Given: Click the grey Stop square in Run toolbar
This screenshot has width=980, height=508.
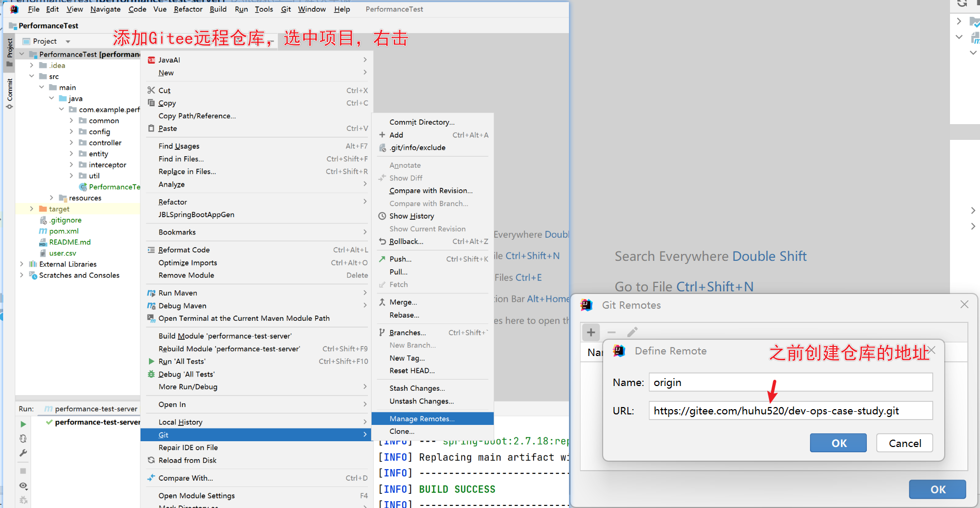Looking at the screenshot, I should point(23,471).
